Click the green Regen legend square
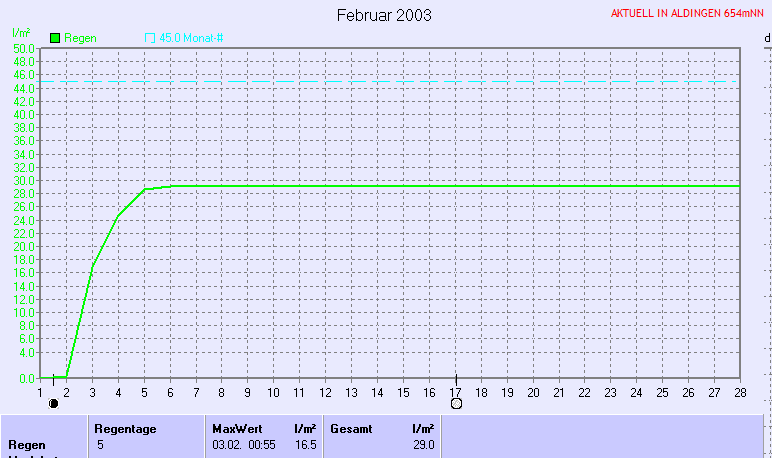 [56, 38]
